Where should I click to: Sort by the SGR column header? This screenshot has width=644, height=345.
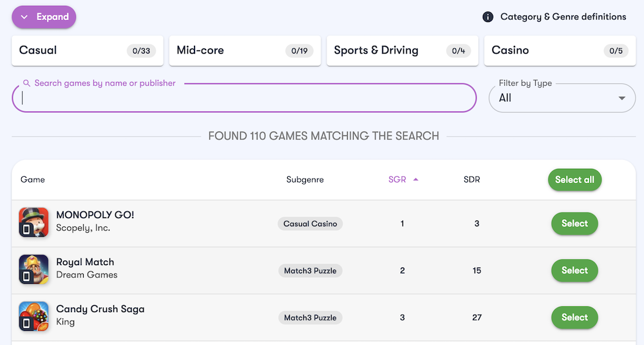pos(397,179)
